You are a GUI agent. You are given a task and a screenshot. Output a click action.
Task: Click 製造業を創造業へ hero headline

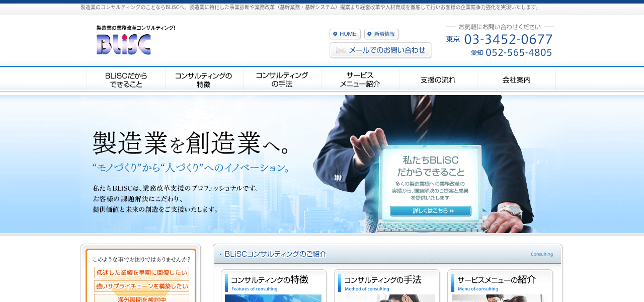(x=192, y=143)
